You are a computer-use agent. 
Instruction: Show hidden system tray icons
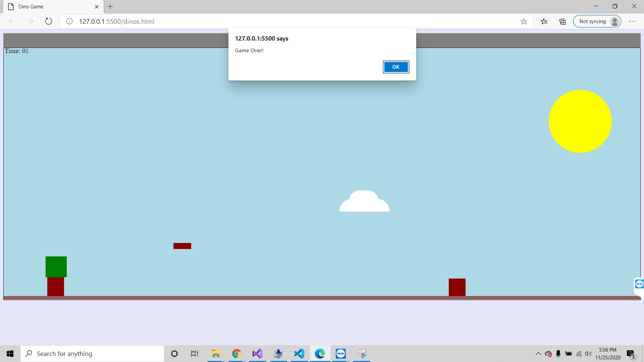tap(538, 354)
